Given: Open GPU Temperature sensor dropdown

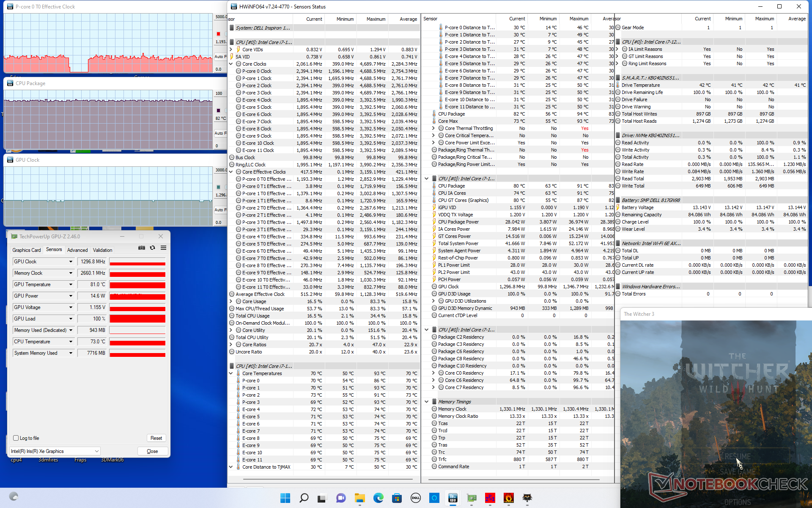Looking at the screenshot, I should point(71,284).
